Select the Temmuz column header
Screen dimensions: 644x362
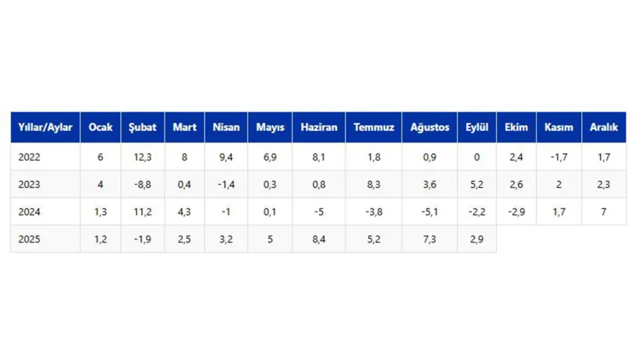374,127
